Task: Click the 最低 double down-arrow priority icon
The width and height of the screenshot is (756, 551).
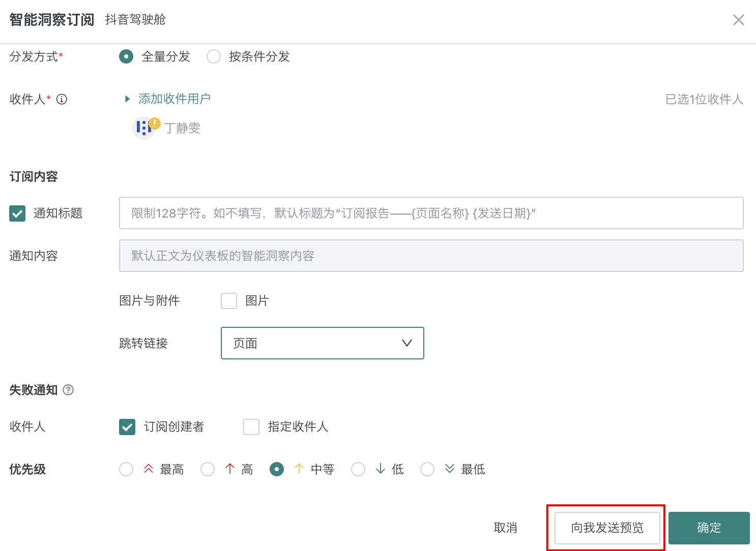Action: (450, 469)
